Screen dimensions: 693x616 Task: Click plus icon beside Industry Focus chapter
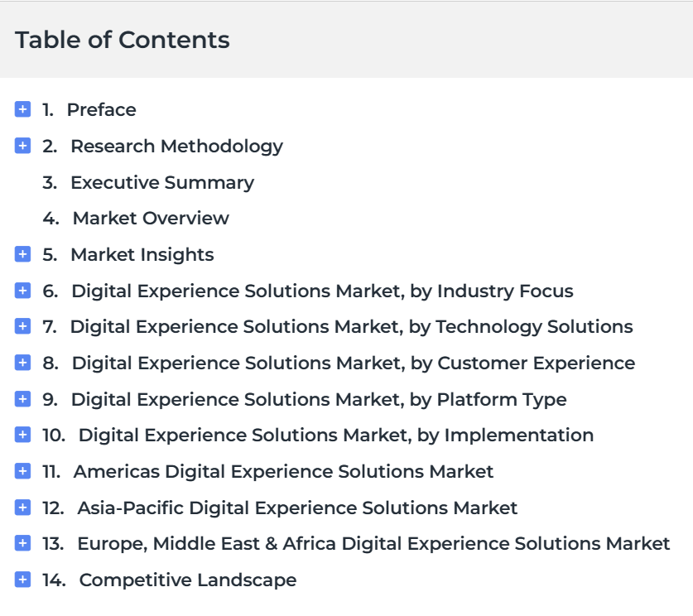pyautogui.click(x=22, y=291)
